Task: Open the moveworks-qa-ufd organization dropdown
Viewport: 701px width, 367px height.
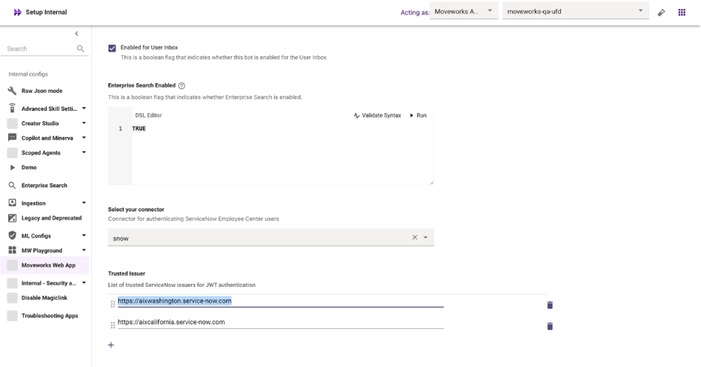Action: (x=576, y=12)
